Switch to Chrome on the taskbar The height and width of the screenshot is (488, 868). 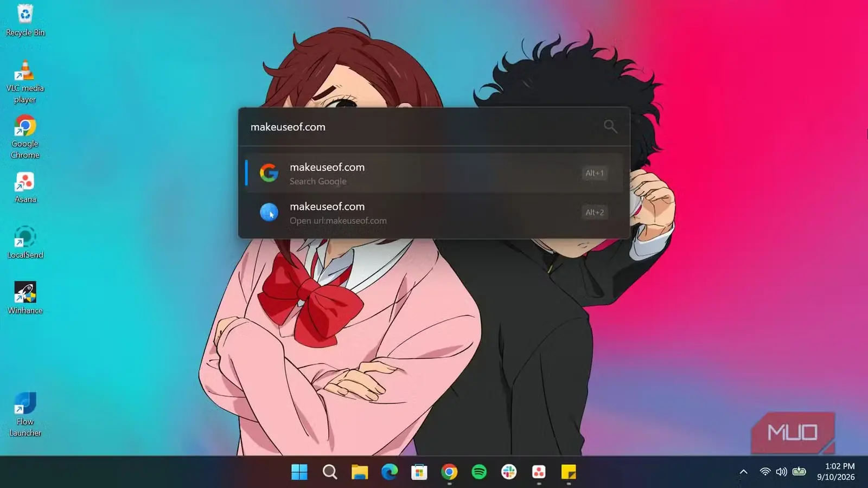tap(449, 472)
